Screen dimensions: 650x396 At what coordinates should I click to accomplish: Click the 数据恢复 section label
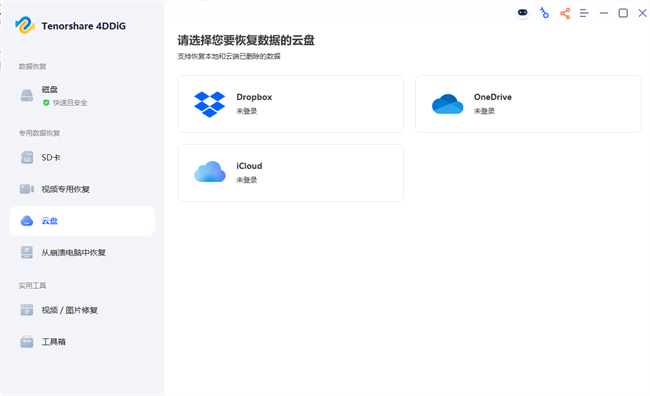pos(32,66)
